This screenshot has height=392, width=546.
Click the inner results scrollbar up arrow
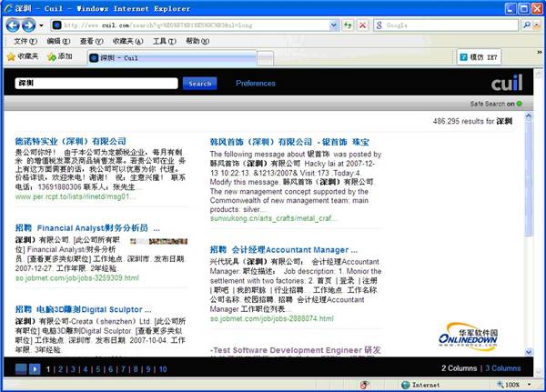(x=529, y=116)
